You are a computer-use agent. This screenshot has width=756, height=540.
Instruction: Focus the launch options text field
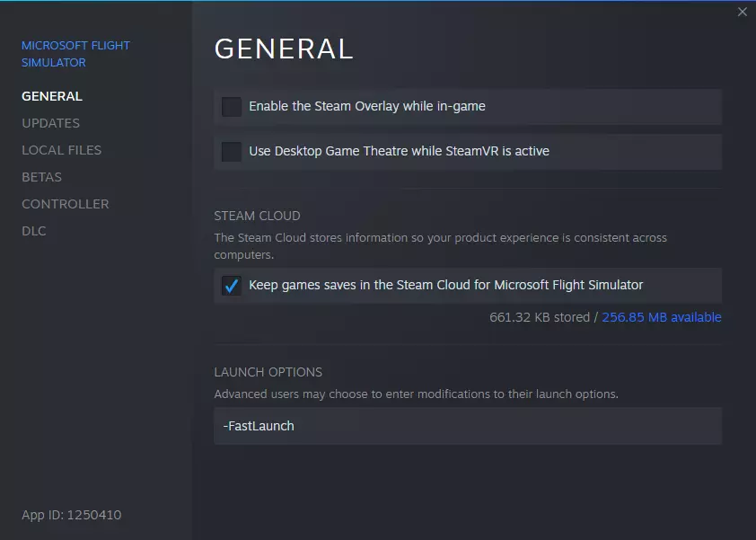point(468,426)
